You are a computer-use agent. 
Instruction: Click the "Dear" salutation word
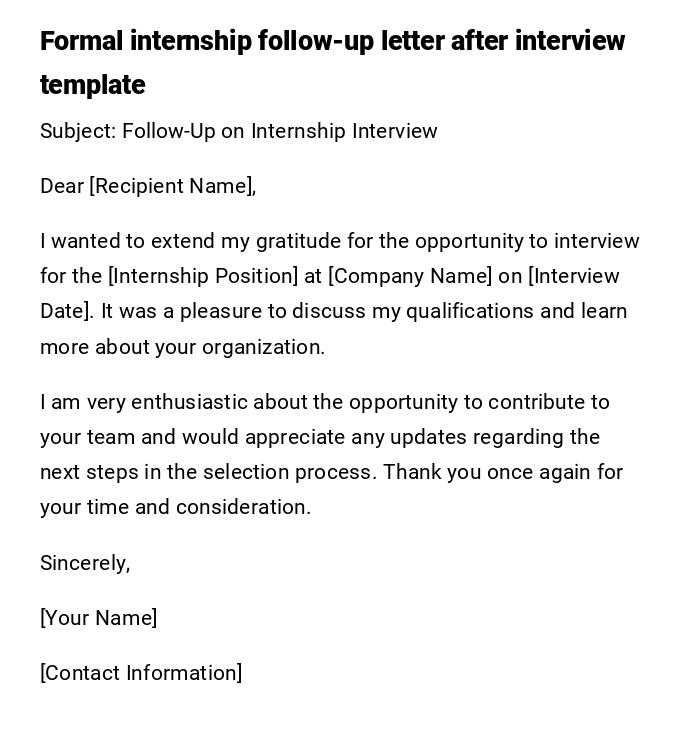click(62, 186)
